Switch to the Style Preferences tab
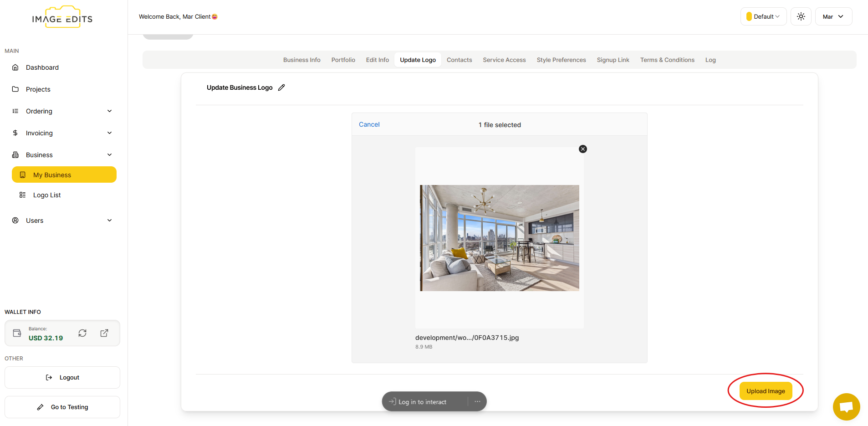Screen dimensions: 868x426 tap(561, 60)
